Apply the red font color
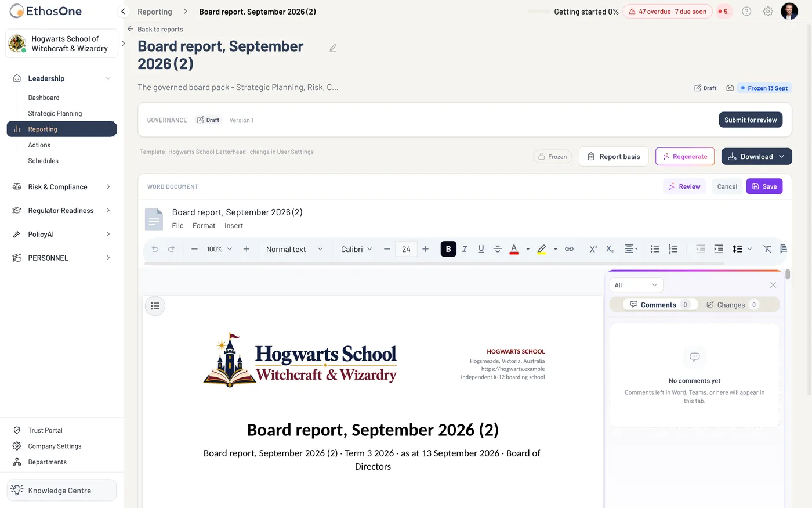The image size is (812, 508). click(x=514, y=249)
